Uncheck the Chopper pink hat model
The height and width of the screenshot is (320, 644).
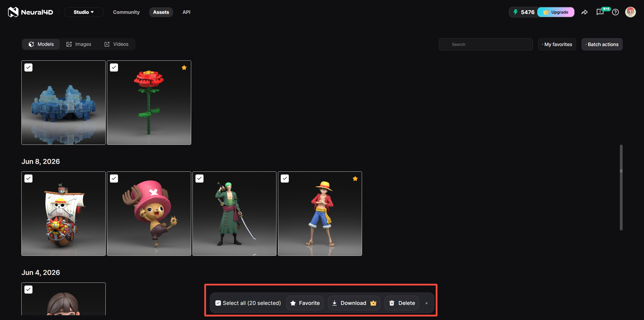(114, 179)
